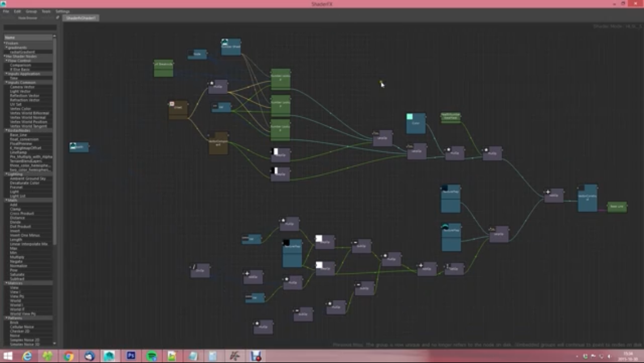Click the taskbar clock
644x363 pixels.
628,356
